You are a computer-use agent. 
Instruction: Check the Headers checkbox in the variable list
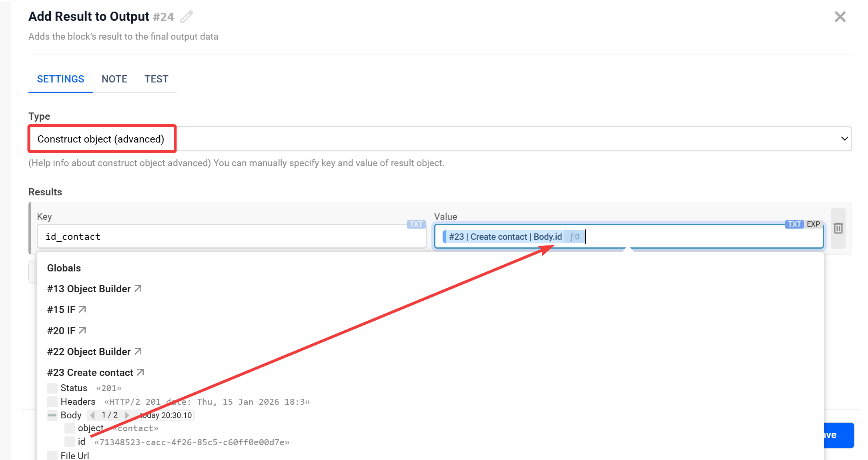pyautogui.click(x=52, y=401)
